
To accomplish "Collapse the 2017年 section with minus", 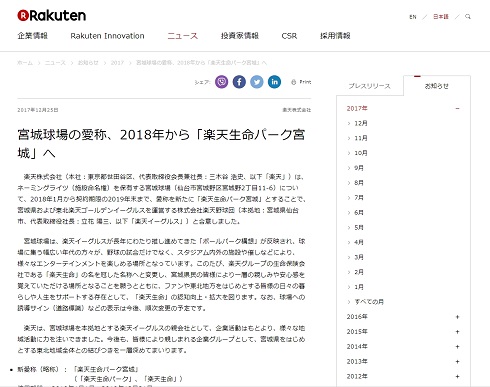I will click(457, 109).
